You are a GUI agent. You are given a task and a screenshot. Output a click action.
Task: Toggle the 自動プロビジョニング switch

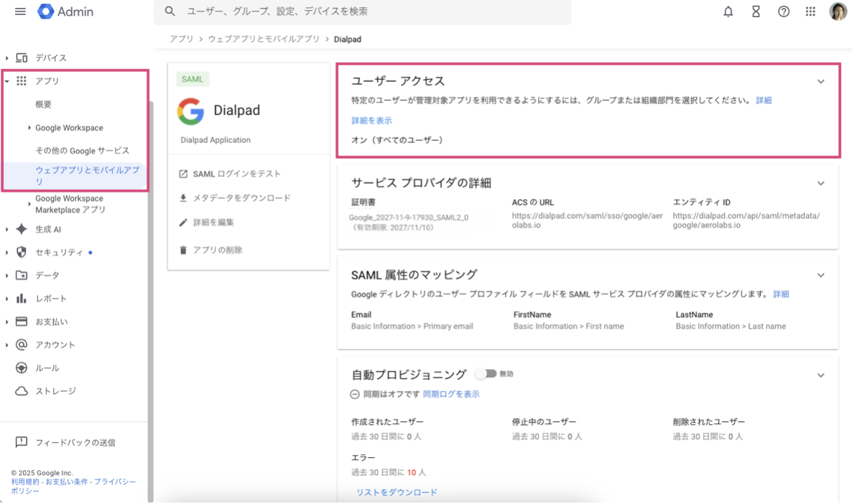[486, 374]
